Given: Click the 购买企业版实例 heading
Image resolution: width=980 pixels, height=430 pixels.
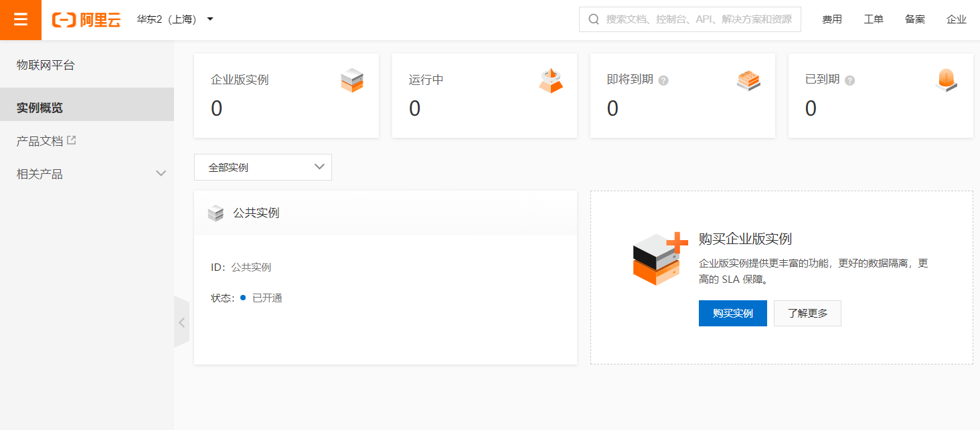Looking at the screenshot, I should 746,239.
